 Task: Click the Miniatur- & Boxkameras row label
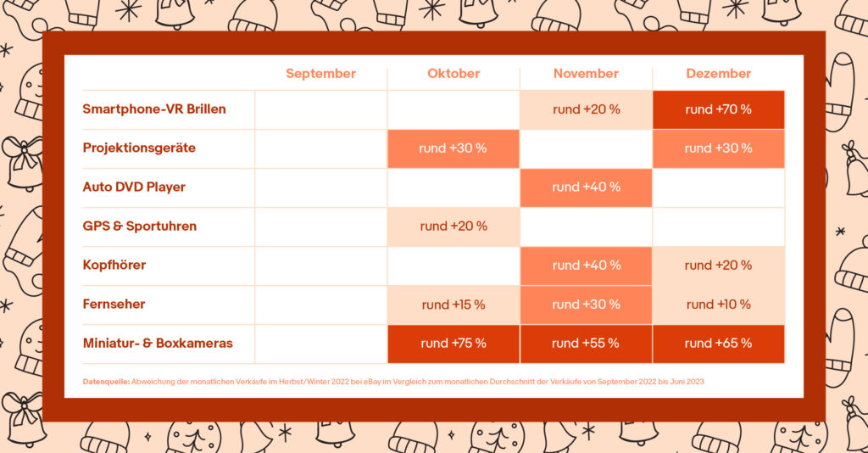pyautogui.click(x=158, y=344)
